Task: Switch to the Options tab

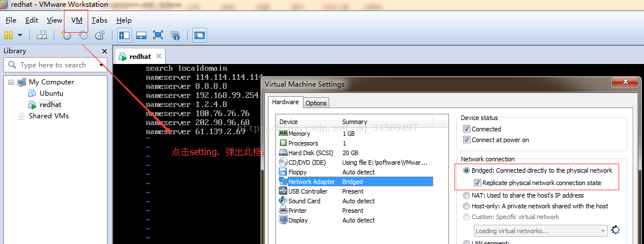Action: pyautogui.click(x=316, y=103)
